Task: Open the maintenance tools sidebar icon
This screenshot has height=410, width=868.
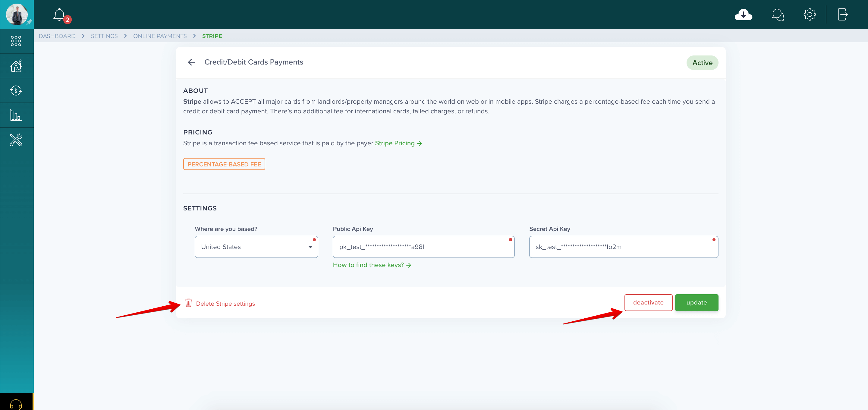Action: 16,140
